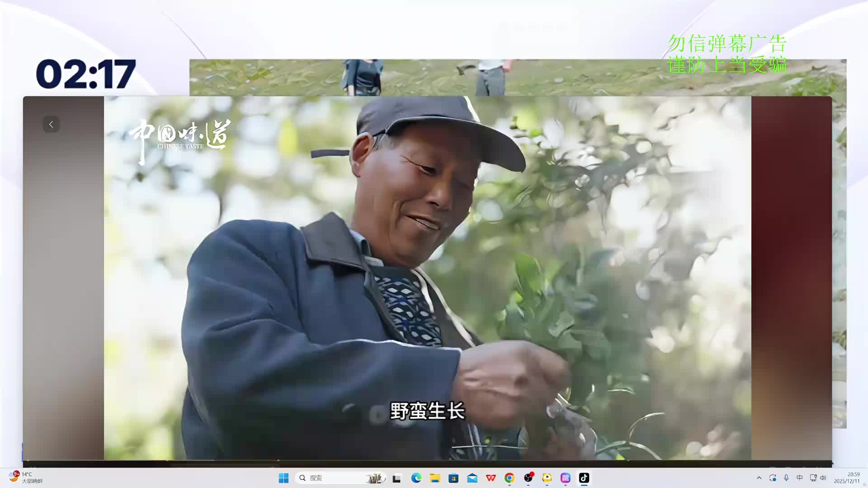Open WPS Office from taskbar
The image size is (868, 488).
pos(491,478)
